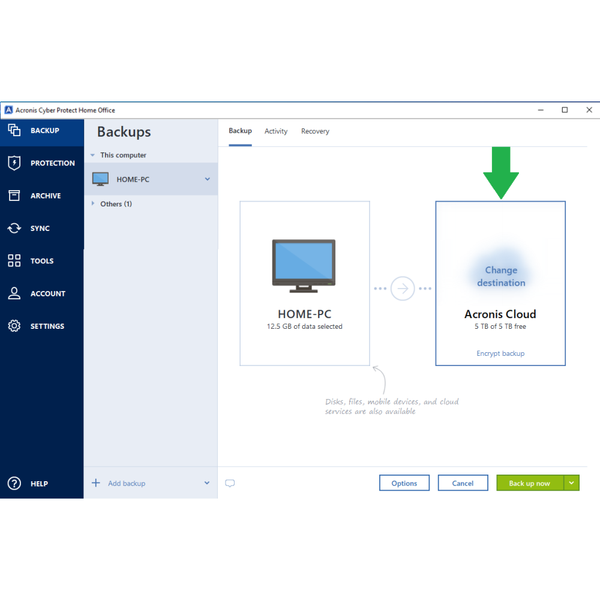This screenshot has width=600, height=600.
Task: Open the TOOLS menu label
Action: click(x=42, y=261)
